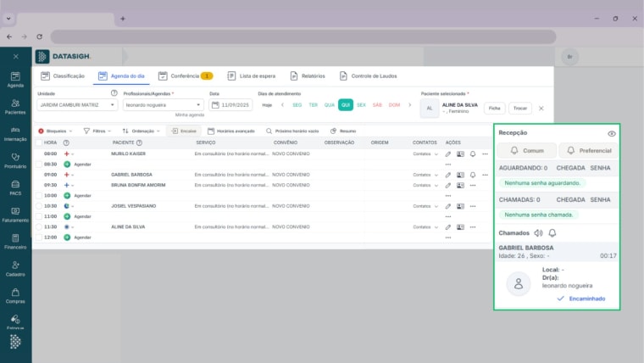The height and width of the screenshot is (363, 644).
Task: Open the Conferência tab
Action: (186, 76)
